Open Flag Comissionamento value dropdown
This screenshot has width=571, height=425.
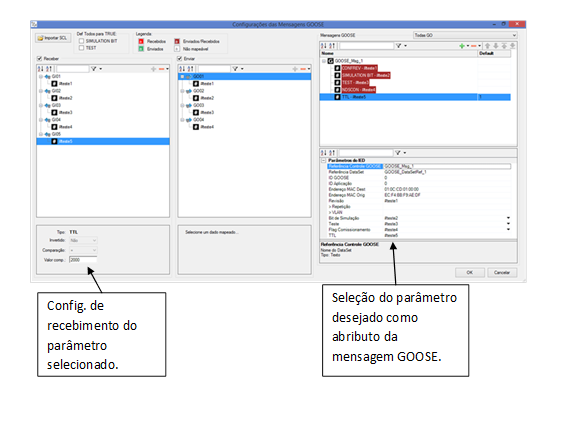(508, 229)
